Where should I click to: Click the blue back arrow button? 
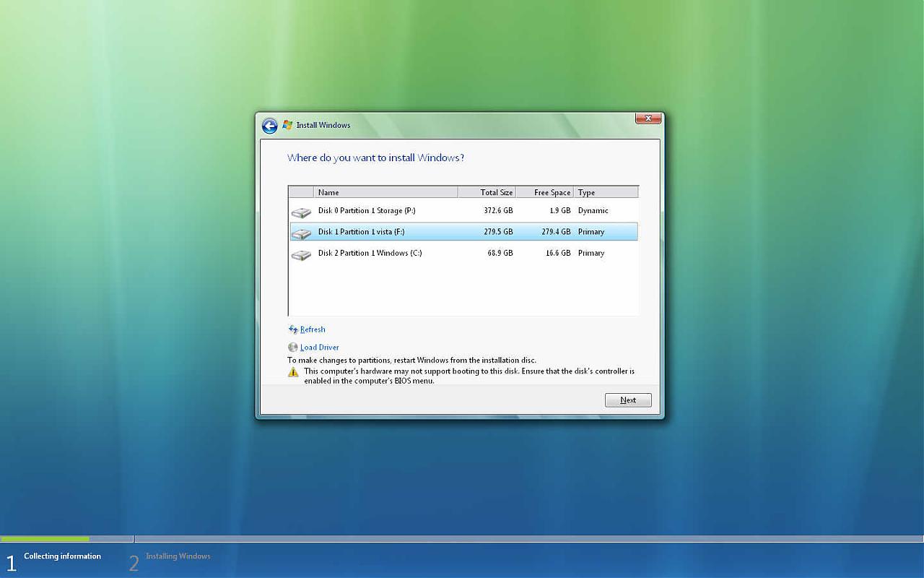point(269,126)
